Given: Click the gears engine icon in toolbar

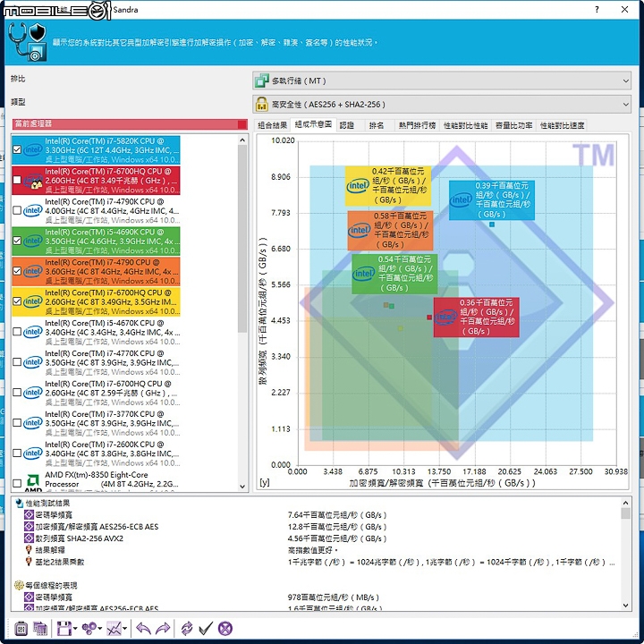Looking at the screenshot, I should point(89,629).
